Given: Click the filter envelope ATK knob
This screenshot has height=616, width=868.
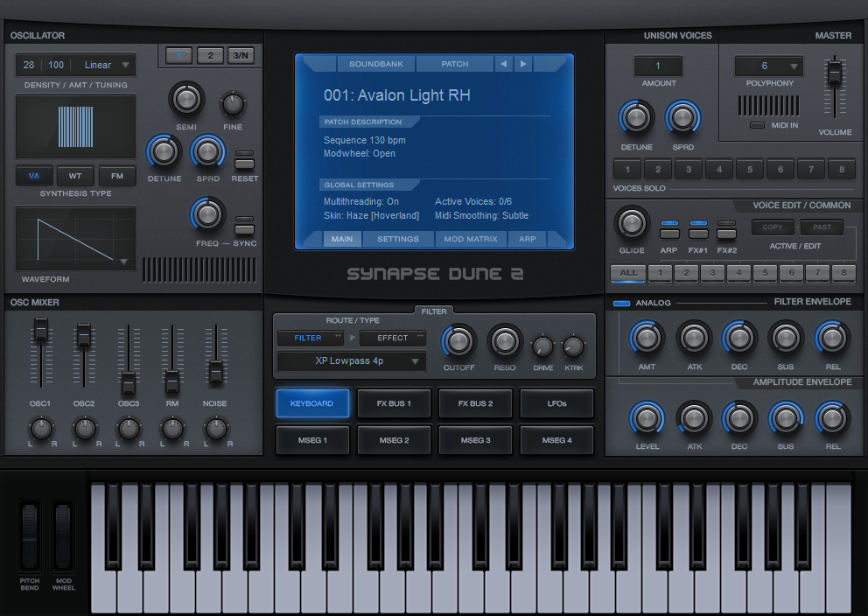Looking at the screenshot, I should (x=694, y=338).
